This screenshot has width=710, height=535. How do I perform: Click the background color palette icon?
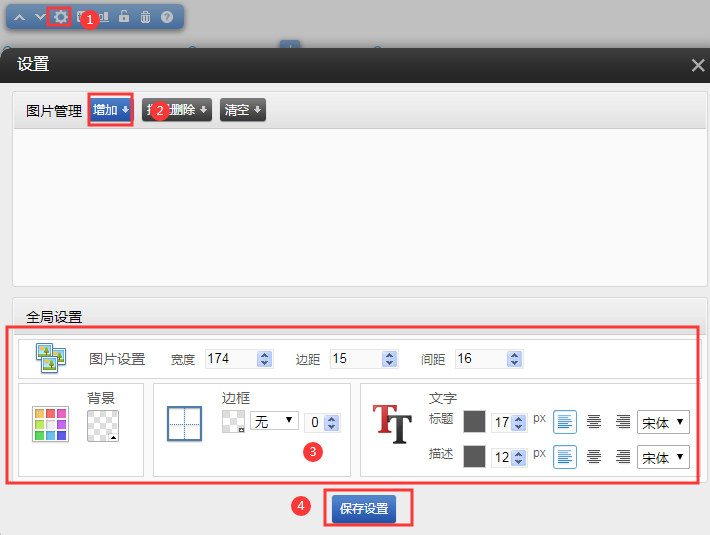click(x=50, y=424)
